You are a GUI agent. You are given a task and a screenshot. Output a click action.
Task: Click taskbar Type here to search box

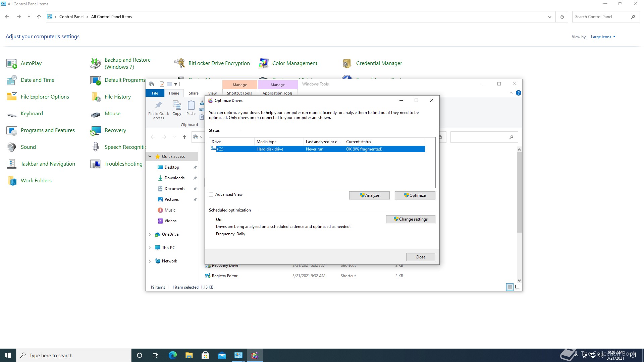tap(74, 355)
